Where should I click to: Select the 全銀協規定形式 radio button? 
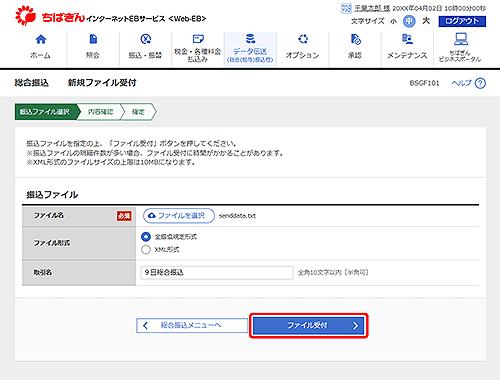click(x=146, y=237)
